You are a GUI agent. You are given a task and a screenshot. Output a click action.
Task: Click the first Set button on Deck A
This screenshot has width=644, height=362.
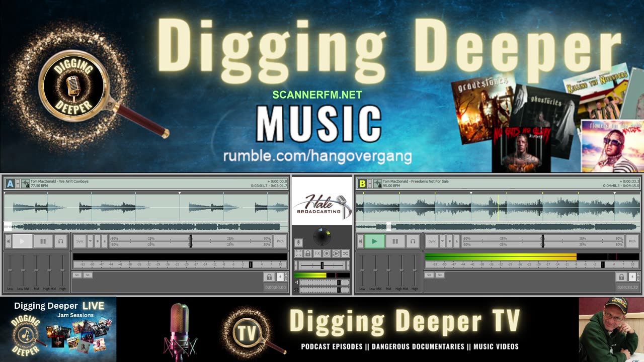(x=77, y=275)
